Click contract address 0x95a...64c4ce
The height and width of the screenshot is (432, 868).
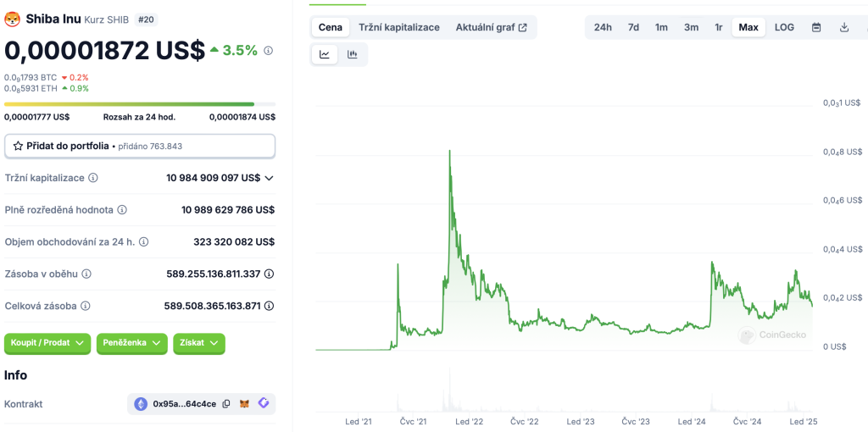click(184, 404)
